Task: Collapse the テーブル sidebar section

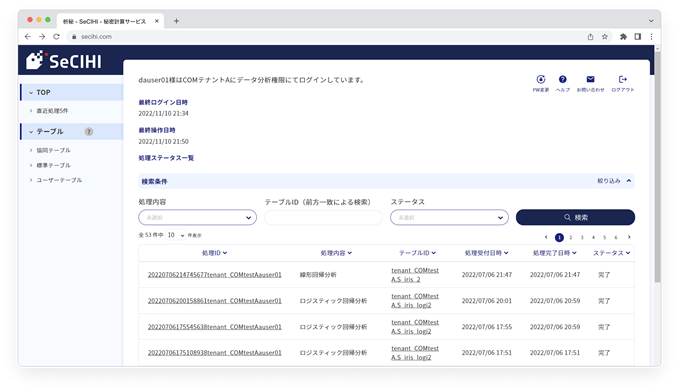Action: point(72,131)
